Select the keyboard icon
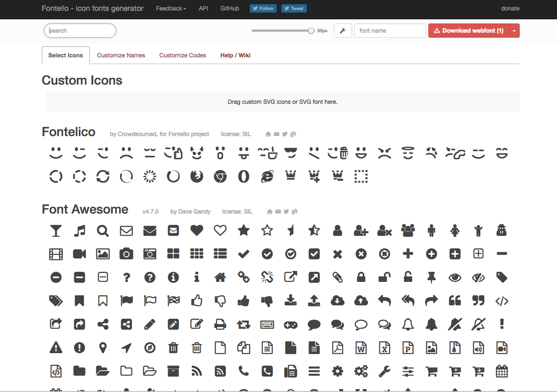 click(267, 324)
